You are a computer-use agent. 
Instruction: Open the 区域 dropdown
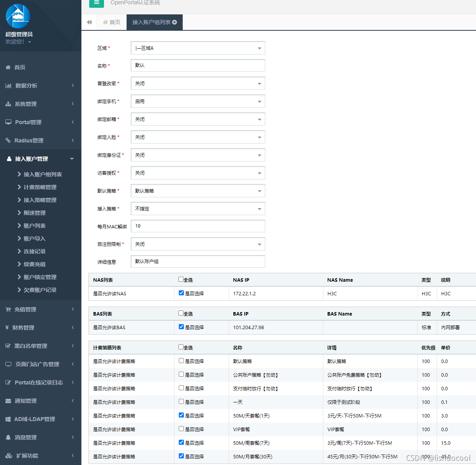click(x=198, y=48)
